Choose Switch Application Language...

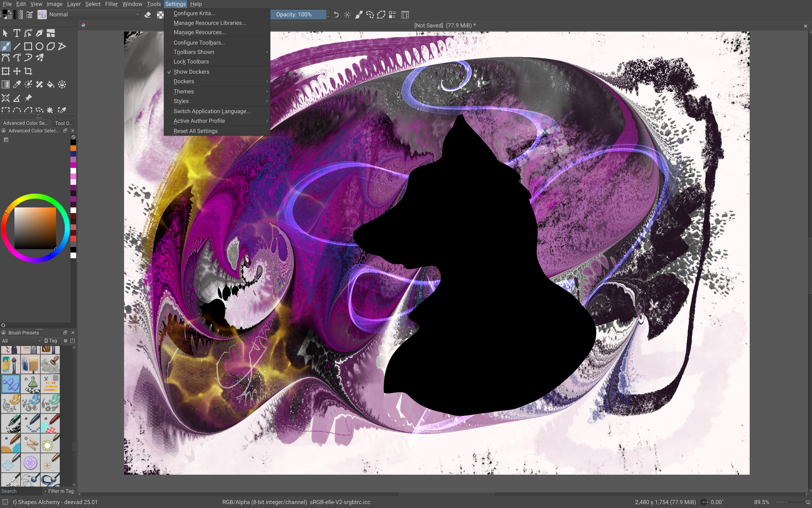[x=217, y=111]
